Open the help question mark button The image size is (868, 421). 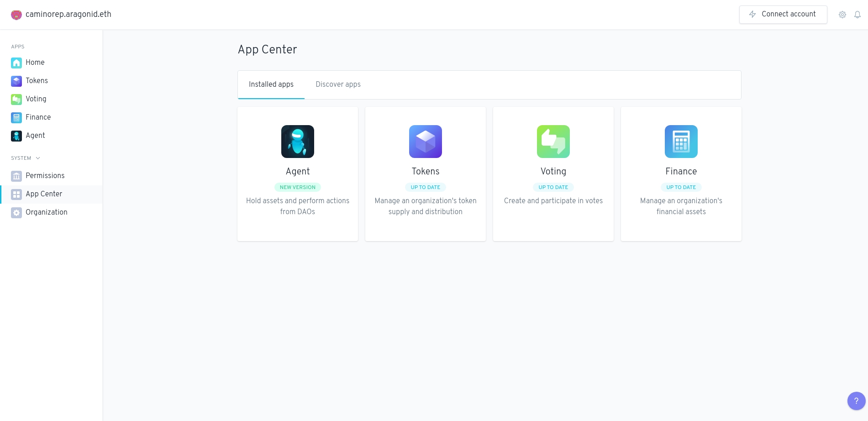pyautogui.click(x=856, y=401)
